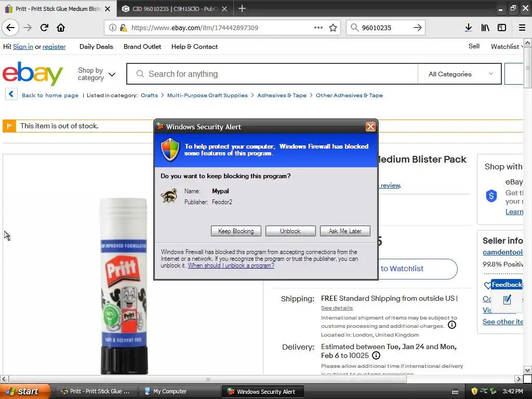The width and height of the screenshot is (532, 399).
Task: Click the Sign in link
Action: [x=23, y=46]
